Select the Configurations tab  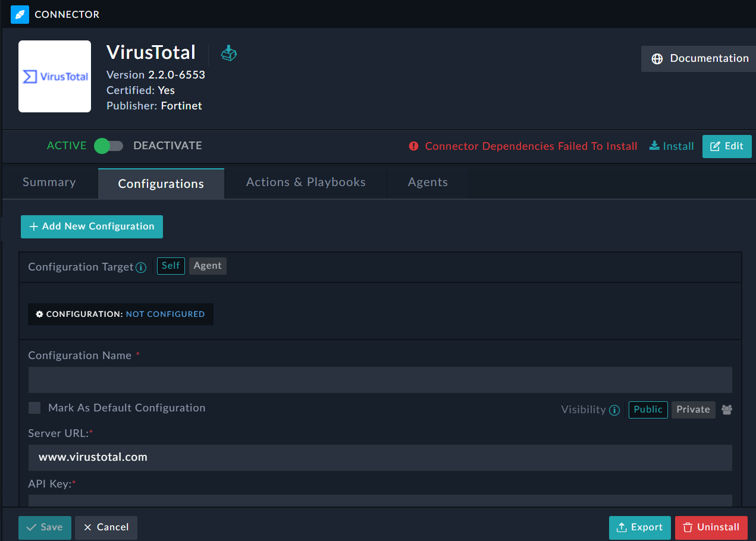click(161, 184)
